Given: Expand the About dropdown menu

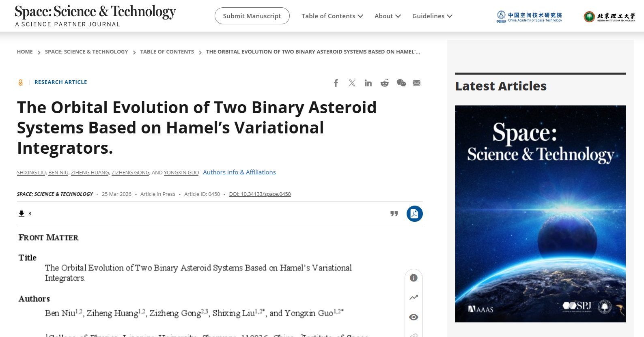Looking at the screenshot, I should click(388, 16).
